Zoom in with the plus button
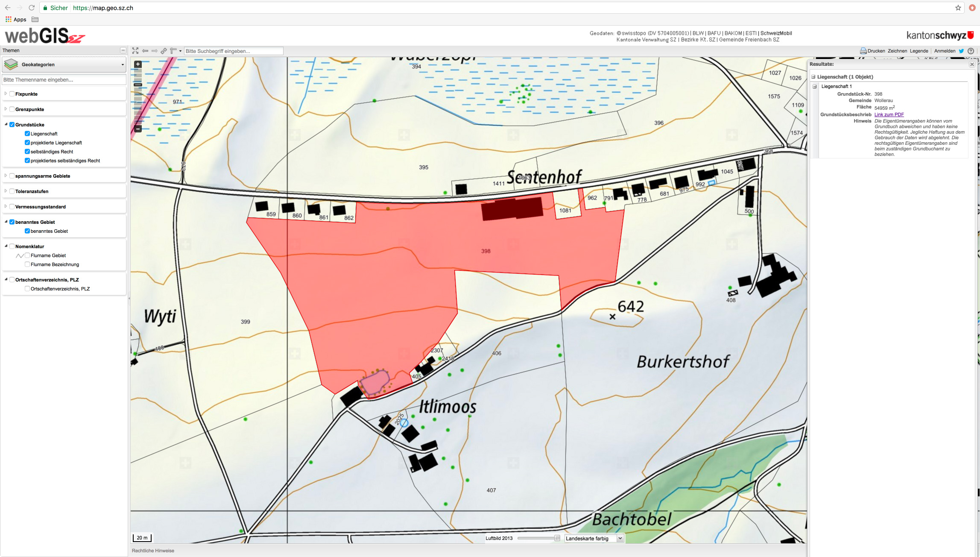Image resolution: width=980 pixels, height=557 pixels. point(138,64)
